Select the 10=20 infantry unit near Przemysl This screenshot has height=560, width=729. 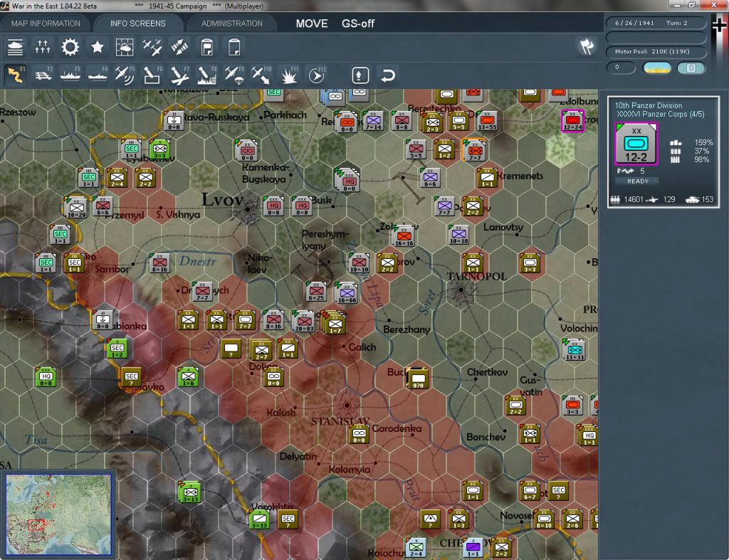(76, 208)
